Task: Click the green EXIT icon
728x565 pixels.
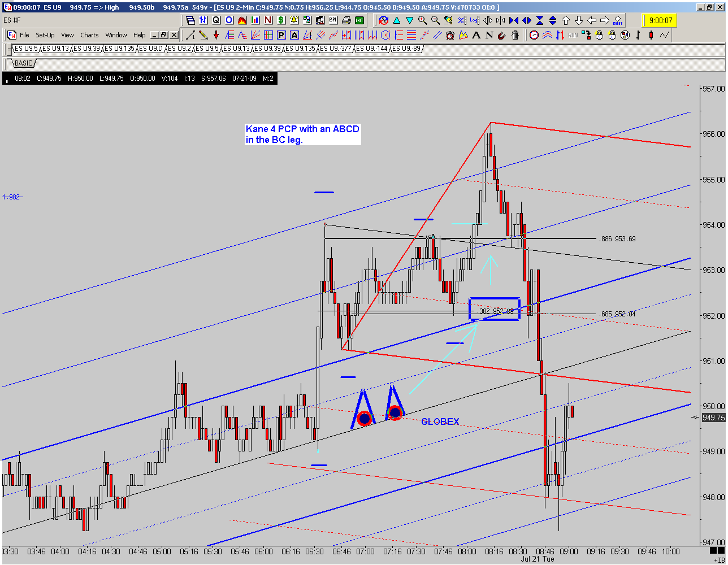Action: [x=360, y=20]
